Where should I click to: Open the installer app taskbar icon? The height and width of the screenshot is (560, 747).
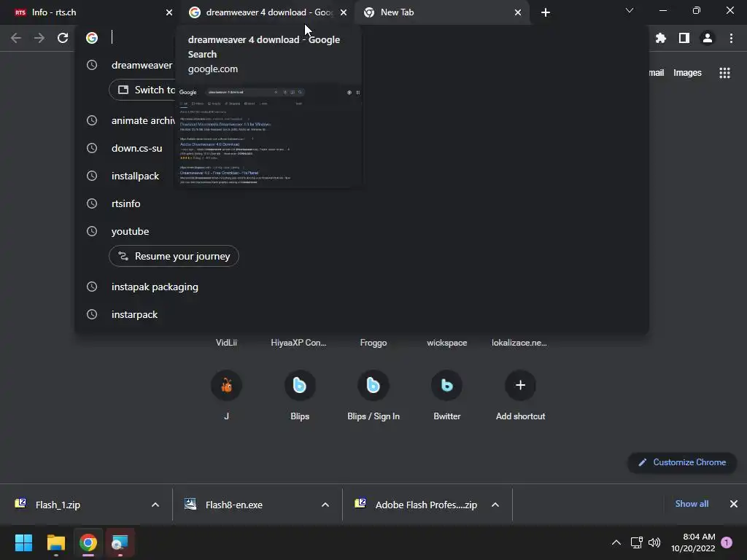click(120, 542)
